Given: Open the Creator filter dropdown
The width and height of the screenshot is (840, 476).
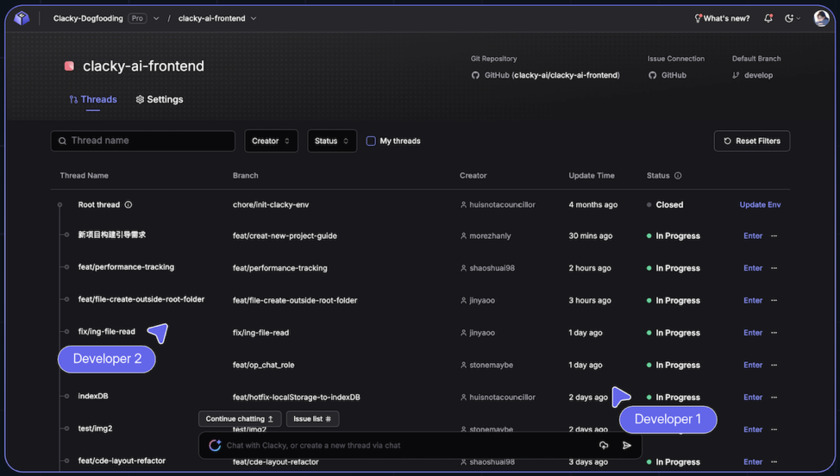Looking at the screenshot, I should coord(271,141).
